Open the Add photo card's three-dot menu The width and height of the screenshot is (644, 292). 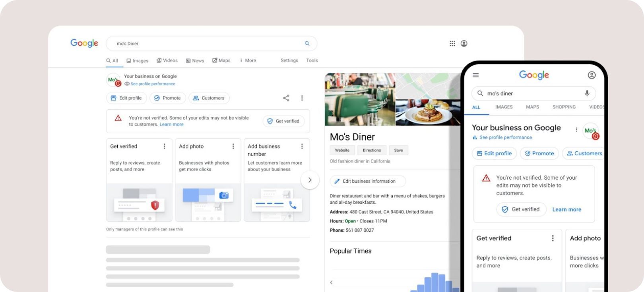pyautogui.click(x=233, y=146)
